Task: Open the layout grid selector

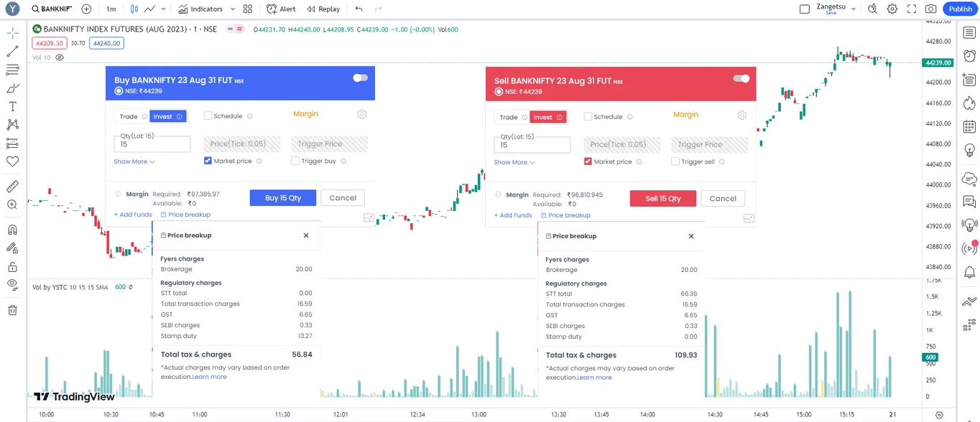Action: (x=248, y=9)
